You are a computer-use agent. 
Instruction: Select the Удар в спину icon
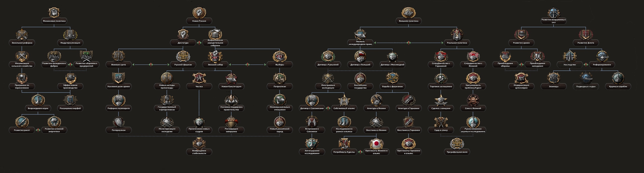tap(441, 122)
